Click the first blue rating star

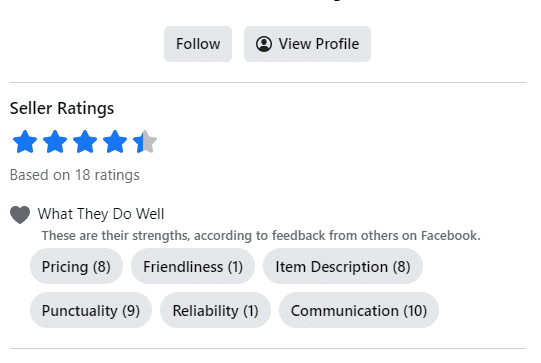[x=25, y=141]
